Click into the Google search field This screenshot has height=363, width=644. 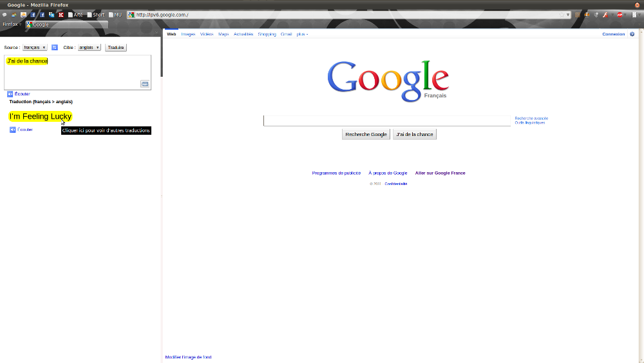(387, 121)
